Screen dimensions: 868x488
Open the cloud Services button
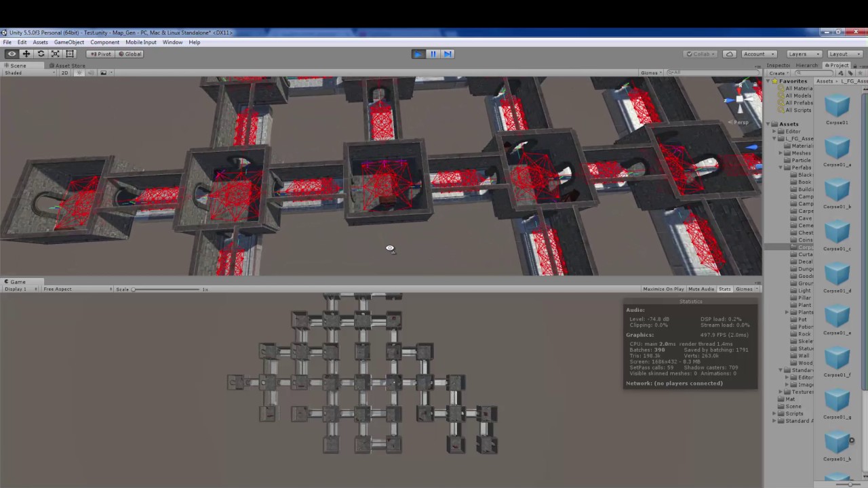click(x=729, y=54)
